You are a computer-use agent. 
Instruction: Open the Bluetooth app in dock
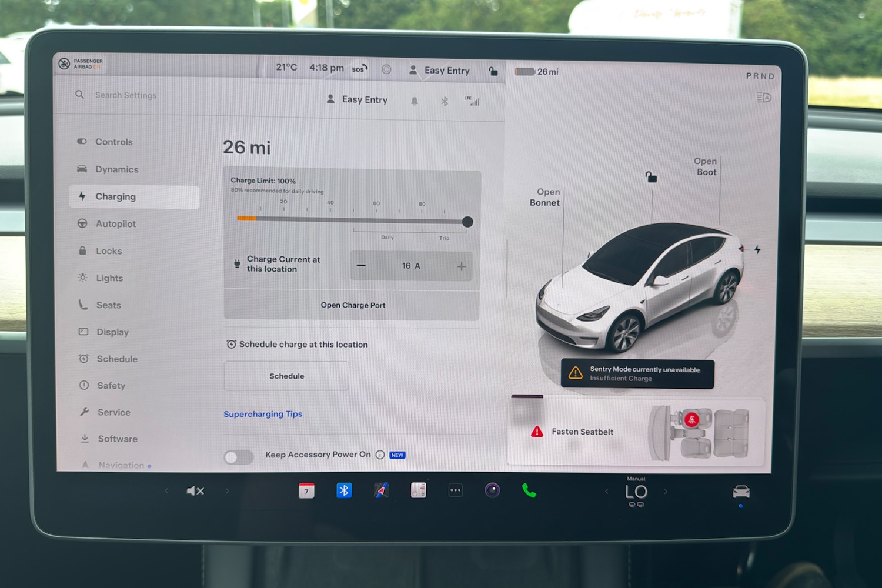tap(344, 490)
